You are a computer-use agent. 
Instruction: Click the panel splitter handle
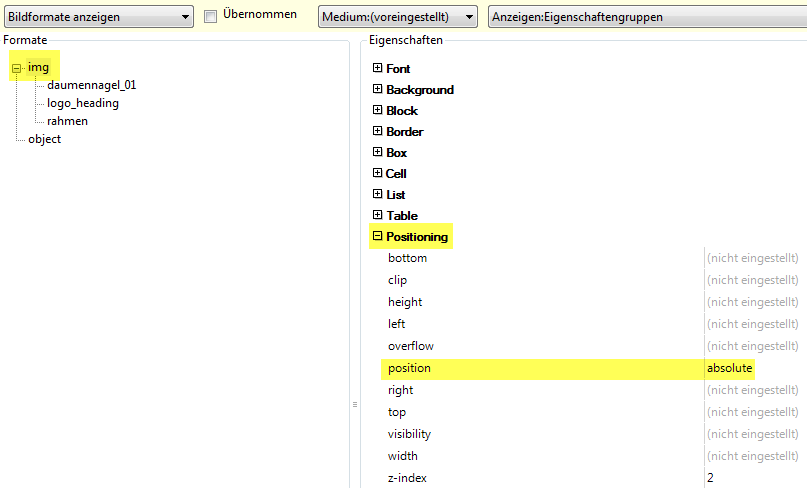[354, 405]
